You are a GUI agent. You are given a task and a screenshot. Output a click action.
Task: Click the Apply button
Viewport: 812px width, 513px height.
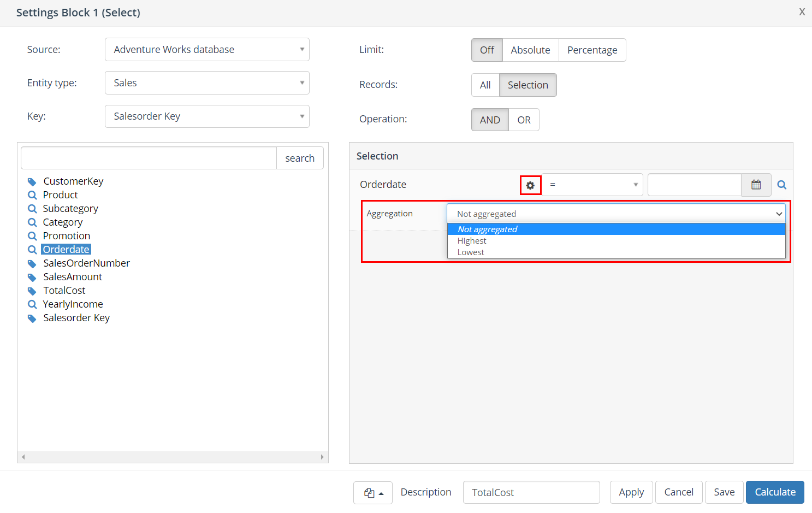pos(631,492)
